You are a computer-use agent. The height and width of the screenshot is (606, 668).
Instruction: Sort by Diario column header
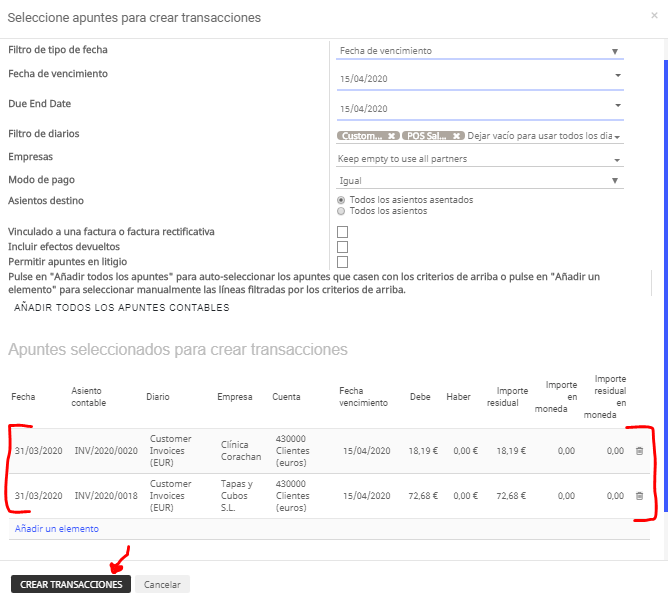(158, 397)
